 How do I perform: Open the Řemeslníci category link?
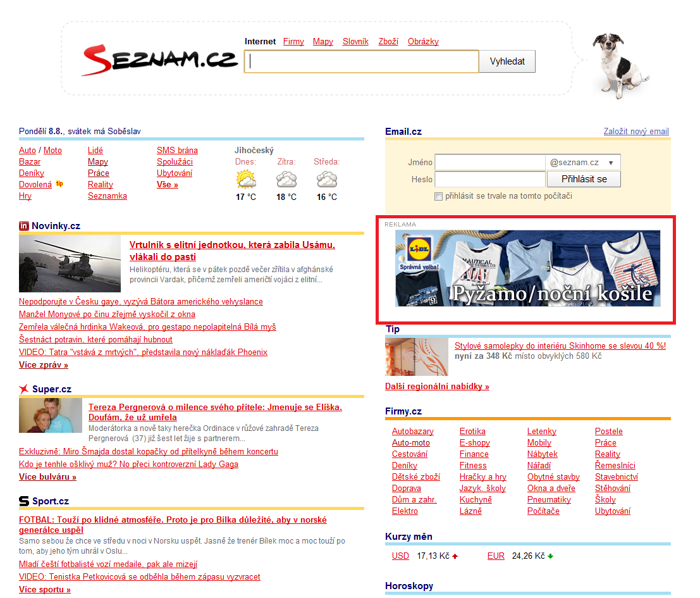[x=615, y=465]
